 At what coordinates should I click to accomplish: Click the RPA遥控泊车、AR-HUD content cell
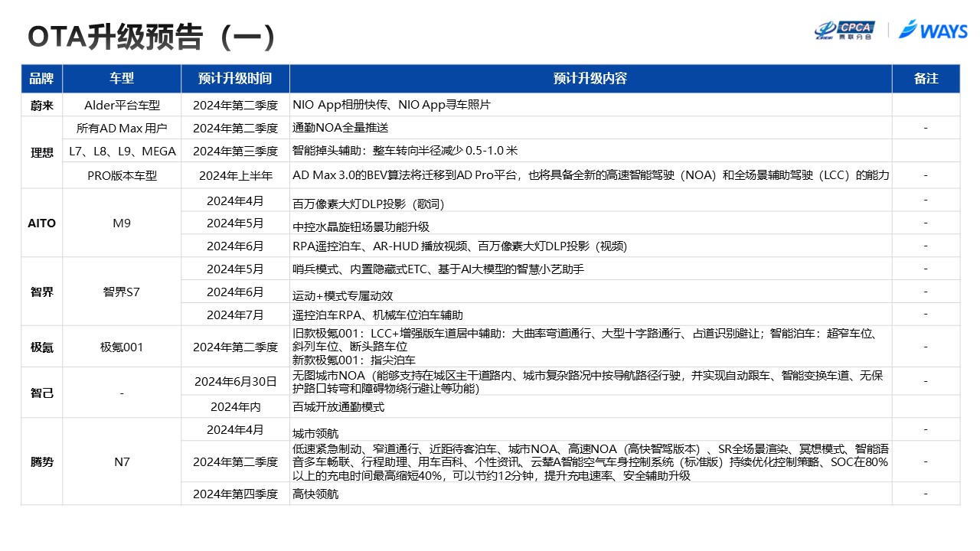(x=590, y=246)
